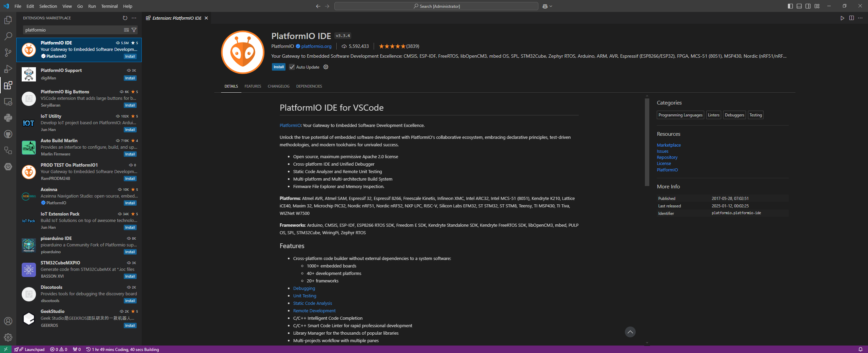Switch to the CHANGELOG tab

coord(279,86)
